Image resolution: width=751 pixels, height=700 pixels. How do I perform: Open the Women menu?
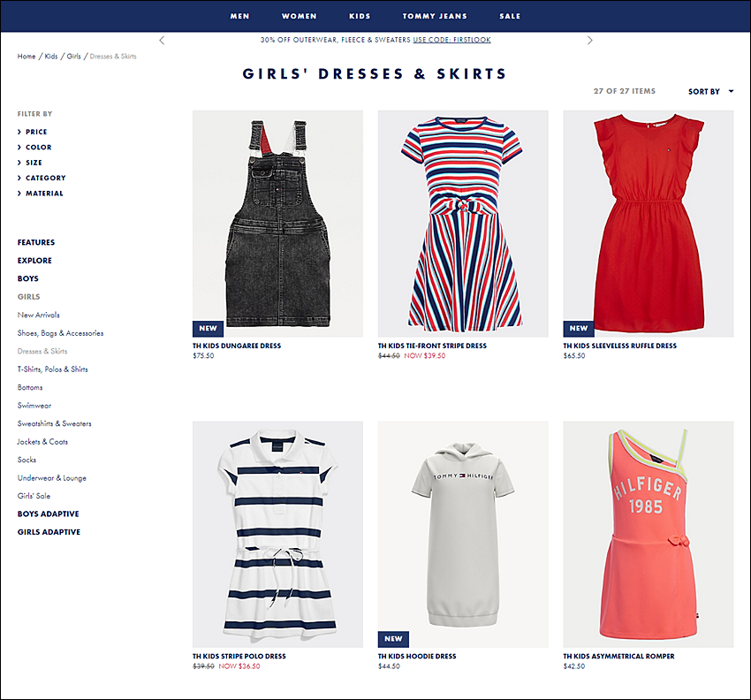coord(299,16)
